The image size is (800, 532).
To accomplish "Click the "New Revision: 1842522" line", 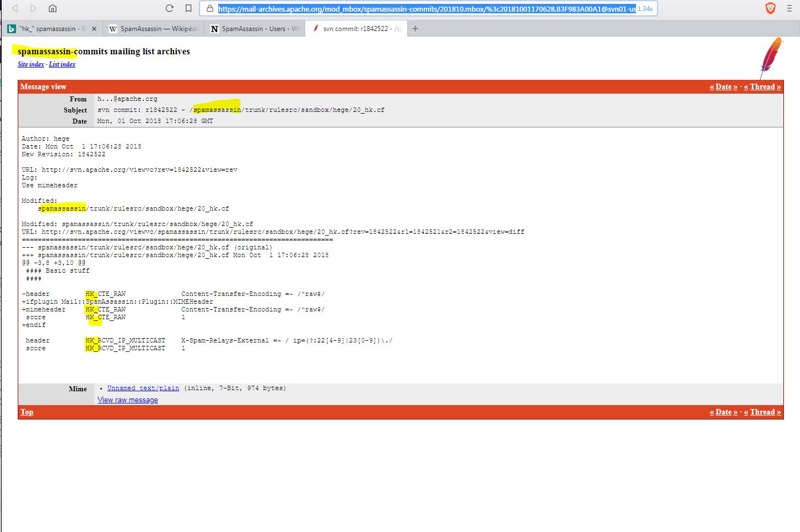I will 63,155.
